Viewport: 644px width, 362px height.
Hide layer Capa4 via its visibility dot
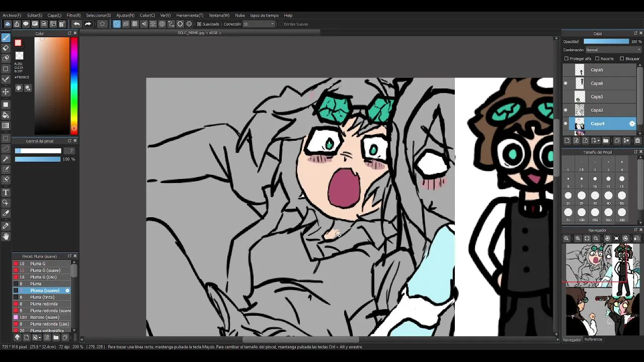(x=566, y=124)
